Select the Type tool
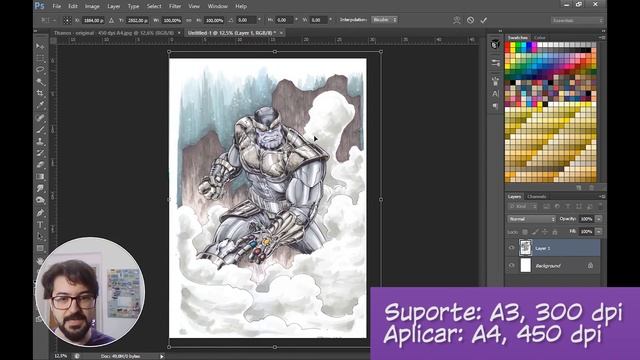The height and width of the screenshot is (360, 640). click(x=40, y=224)
